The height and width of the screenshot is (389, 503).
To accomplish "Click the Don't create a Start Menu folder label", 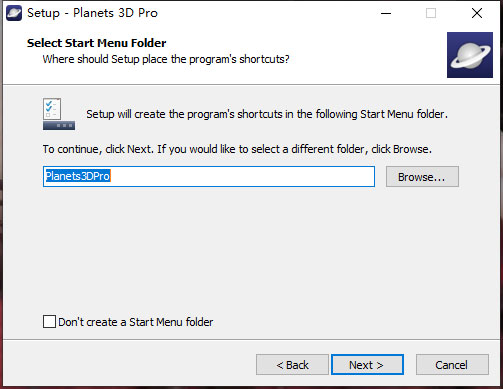I will click(135, 322).
